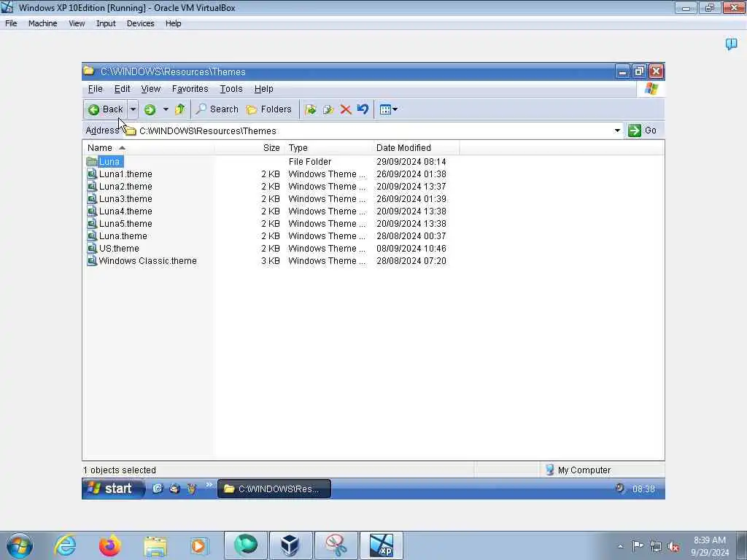Click the US.theme file icon
747x560 pixels.
click(92, 248)
